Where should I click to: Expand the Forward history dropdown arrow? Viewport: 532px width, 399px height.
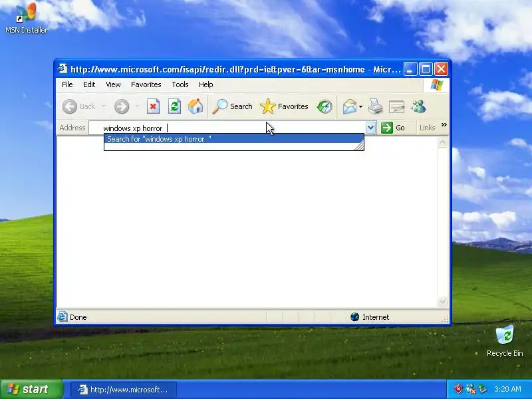click(x=138, y=106)
